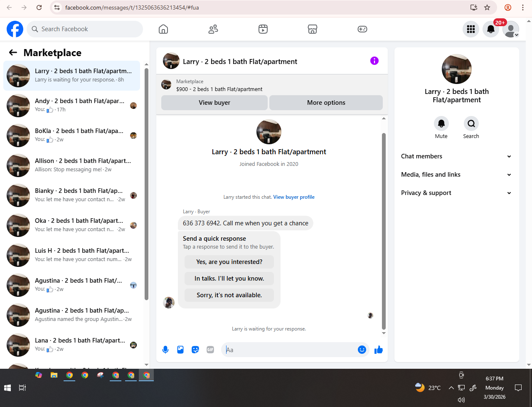Viewport: 532px width, 407px height.
Task: Expand Media, files and links section
Action: pos(456,175)
